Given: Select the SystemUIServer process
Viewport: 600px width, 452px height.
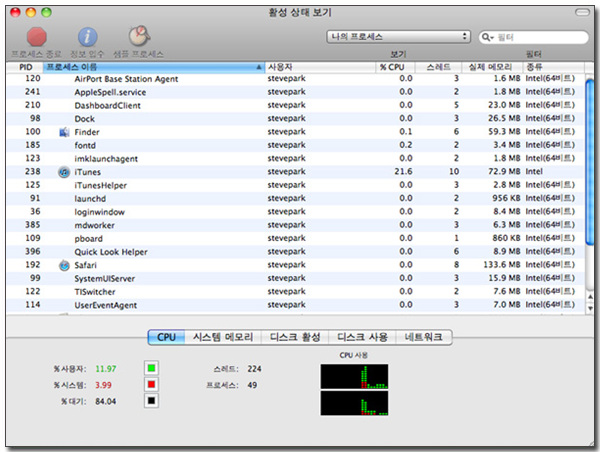Looking at the screenshot, I should (x=295, y=278).
